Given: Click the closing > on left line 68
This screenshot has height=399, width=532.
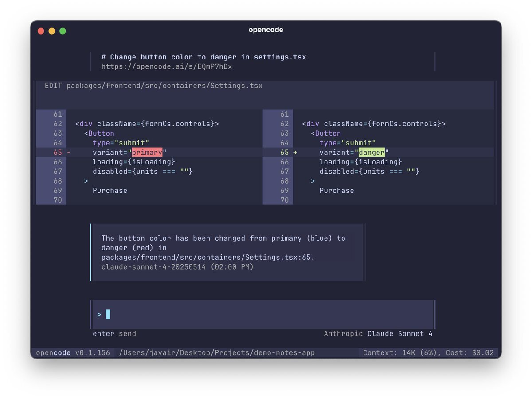Looking at the screenshot, I should (86, 181).
